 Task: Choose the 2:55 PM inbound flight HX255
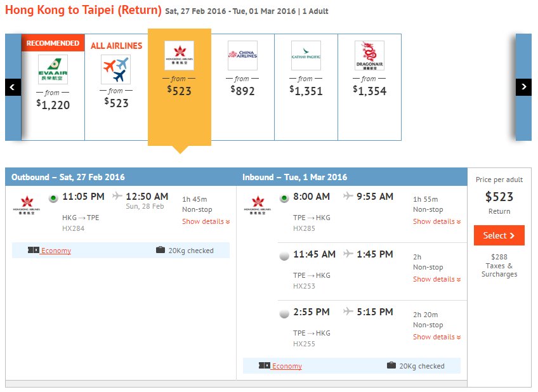[284, 313]
